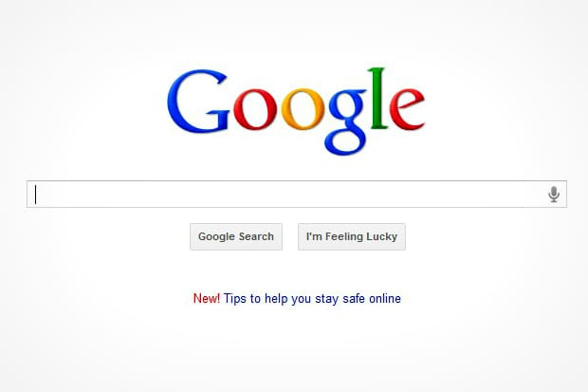Click the green letter l in the logo

(378, 99)
